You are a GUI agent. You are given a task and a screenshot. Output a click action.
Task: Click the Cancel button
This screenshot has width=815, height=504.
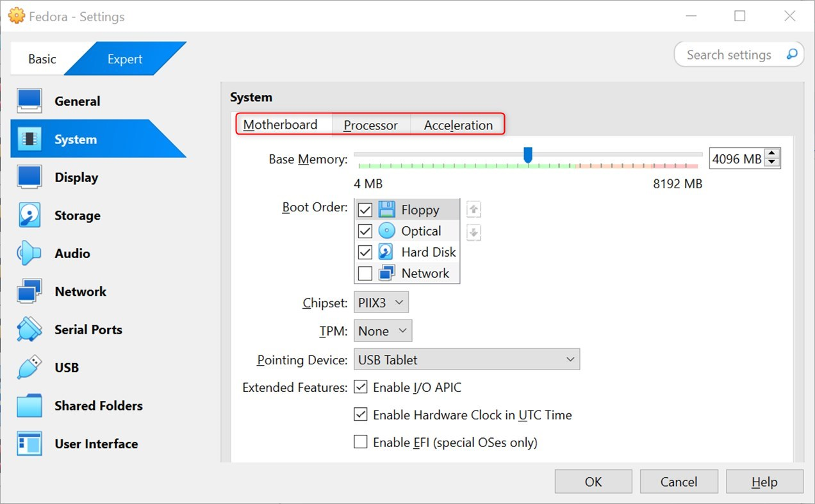point(679,482)
